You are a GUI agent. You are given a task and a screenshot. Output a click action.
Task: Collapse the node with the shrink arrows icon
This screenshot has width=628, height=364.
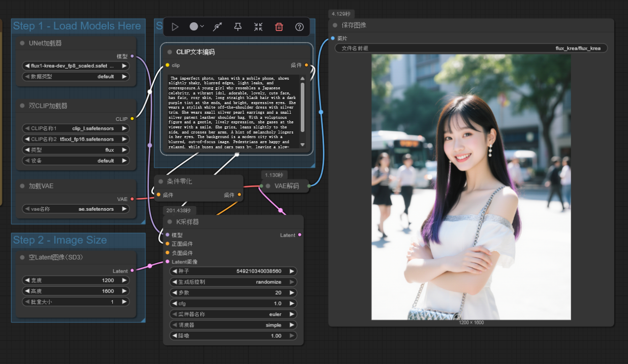tap(258, 27)
